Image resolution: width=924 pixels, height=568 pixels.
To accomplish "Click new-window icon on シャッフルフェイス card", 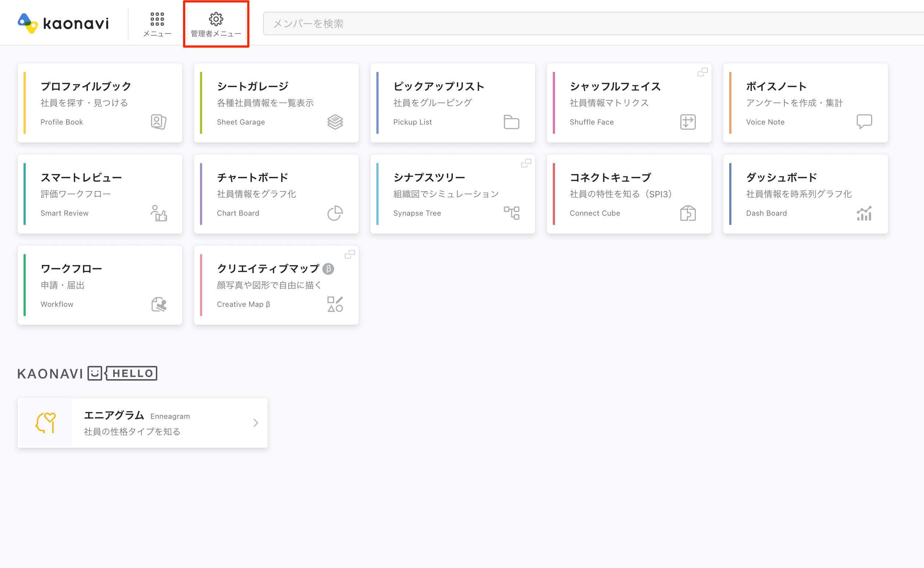I will pyautogui.click(x=702, y=72).
